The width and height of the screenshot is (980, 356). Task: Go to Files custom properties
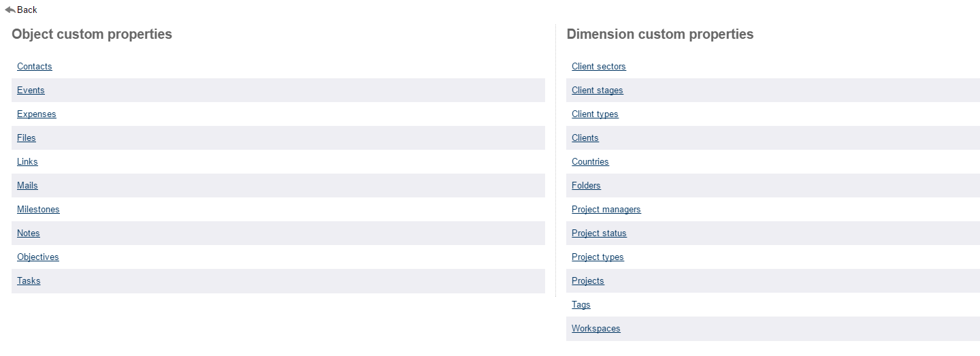[27, 138]
